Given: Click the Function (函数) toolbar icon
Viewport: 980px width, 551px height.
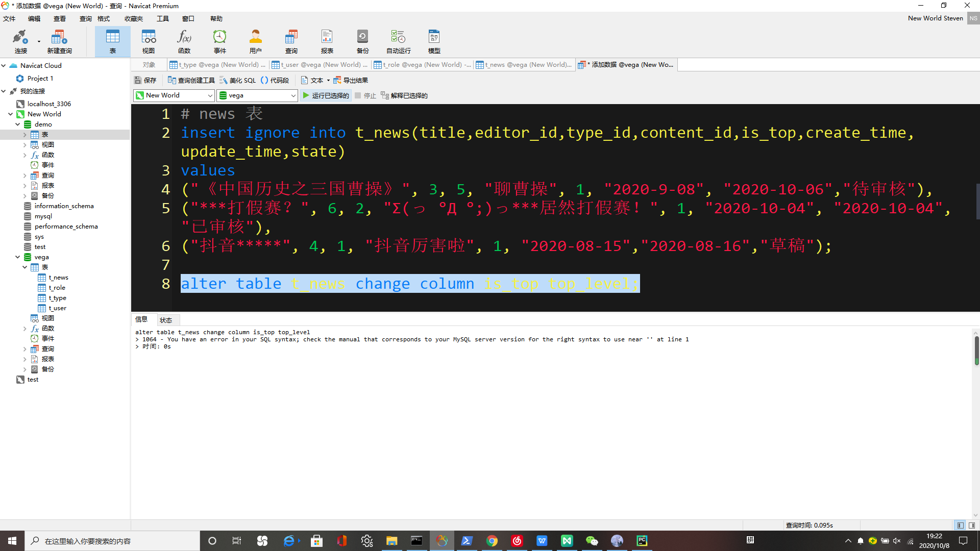Looking at the screenshot, I should 184,41.
